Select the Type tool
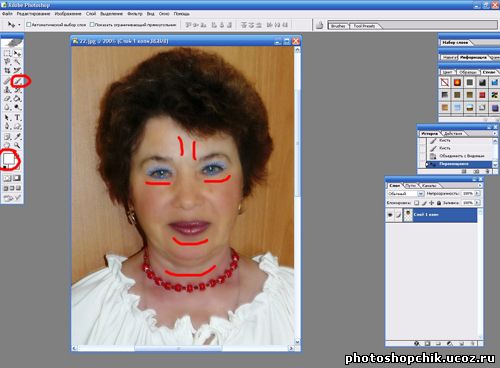Viewport: 500px width, 368px height. [17, 118]
